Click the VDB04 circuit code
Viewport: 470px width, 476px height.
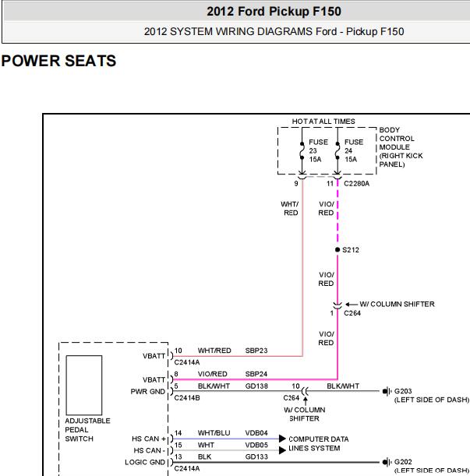click(256, 433)
